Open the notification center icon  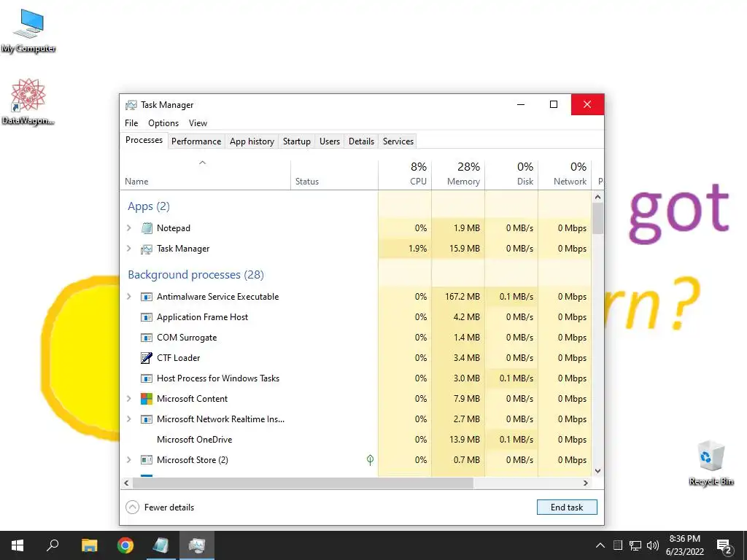click(724, 547)
